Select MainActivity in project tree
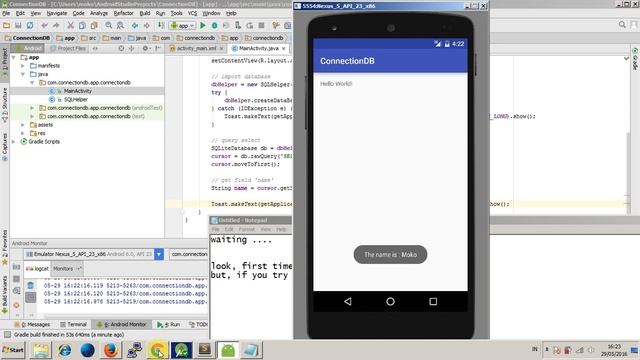 [x=78, y=91]
